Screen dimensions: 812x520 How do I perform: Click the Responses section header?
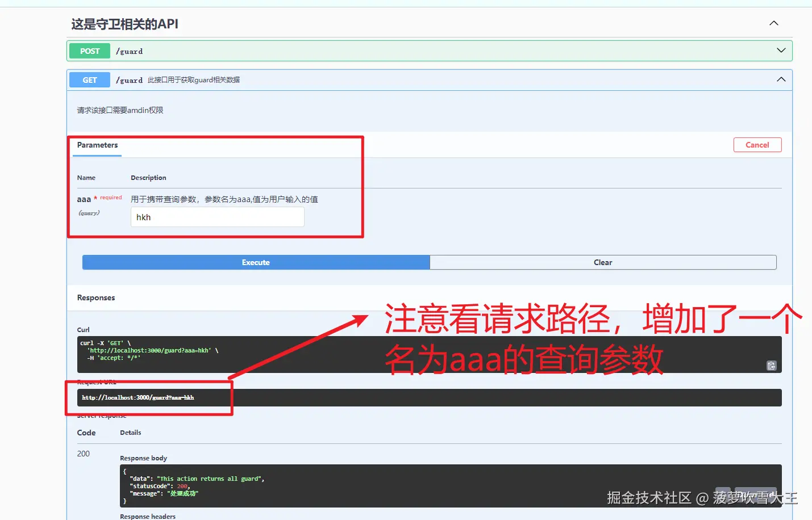point(95,297)
